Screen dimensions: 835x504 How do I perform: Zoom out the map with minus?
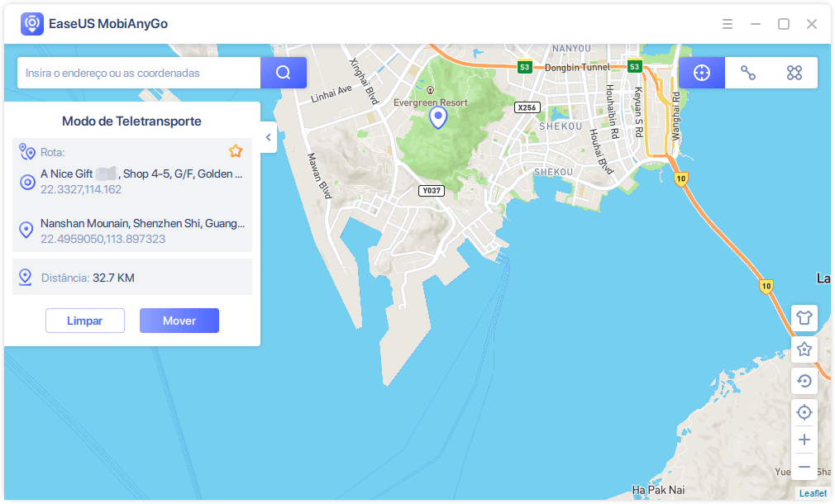[x=804, y=467]
